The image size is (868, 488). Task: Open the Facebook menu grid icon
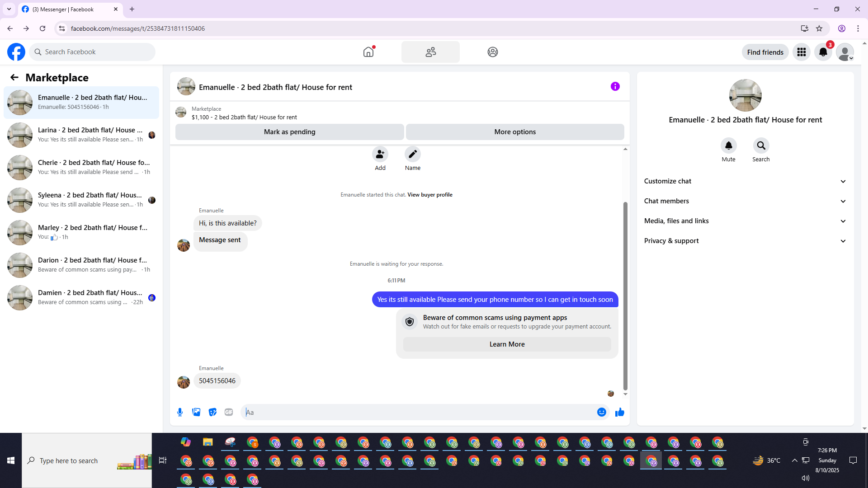pos(802,52)
